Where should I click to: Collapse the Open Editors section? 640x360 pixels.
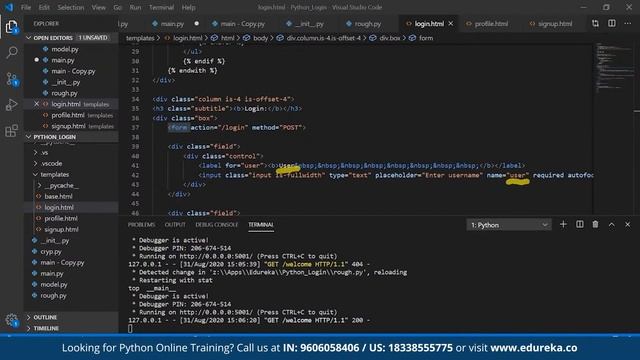(71, 38)
